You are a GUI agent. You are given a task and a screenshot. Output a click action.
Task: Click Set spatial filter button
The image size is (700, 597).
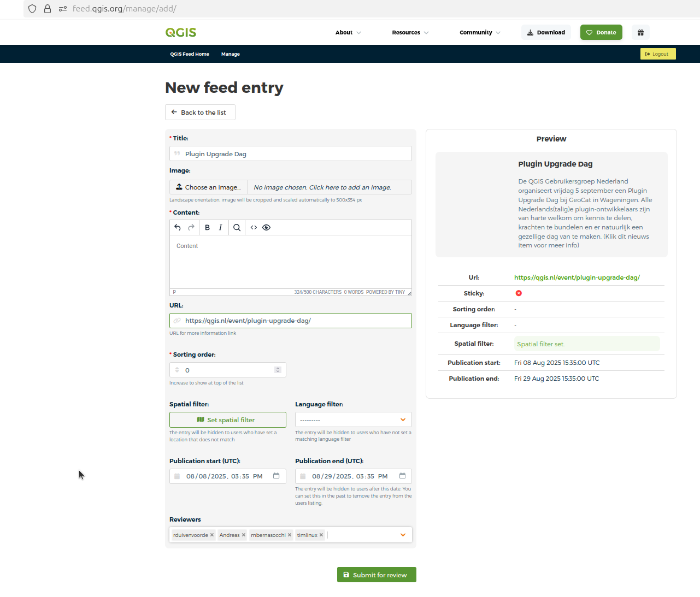point(228,419)
